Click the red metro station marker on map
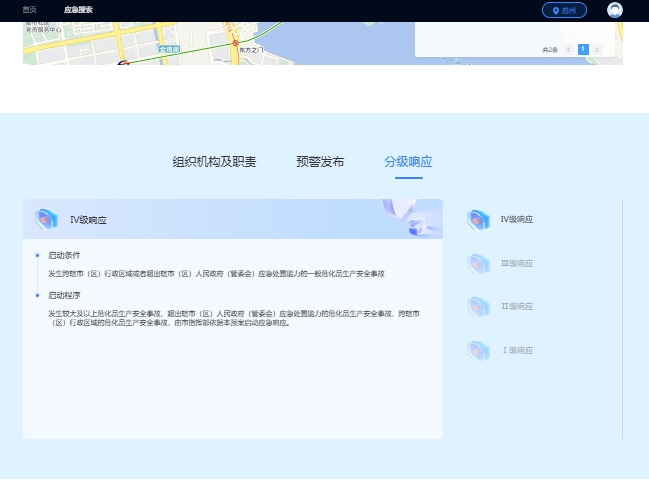The width and height of the screenshot is (649, 480). (x=235, y=43)
